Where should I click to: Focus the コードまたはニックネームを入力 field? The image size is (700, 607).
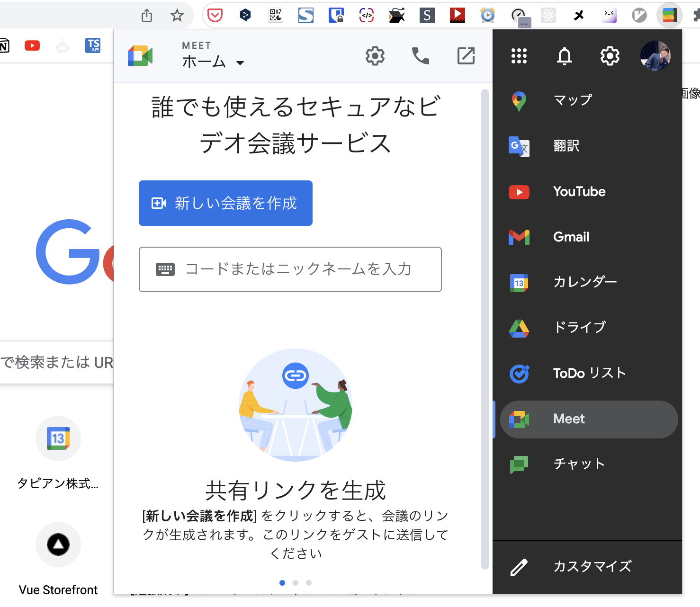[290, 269]
